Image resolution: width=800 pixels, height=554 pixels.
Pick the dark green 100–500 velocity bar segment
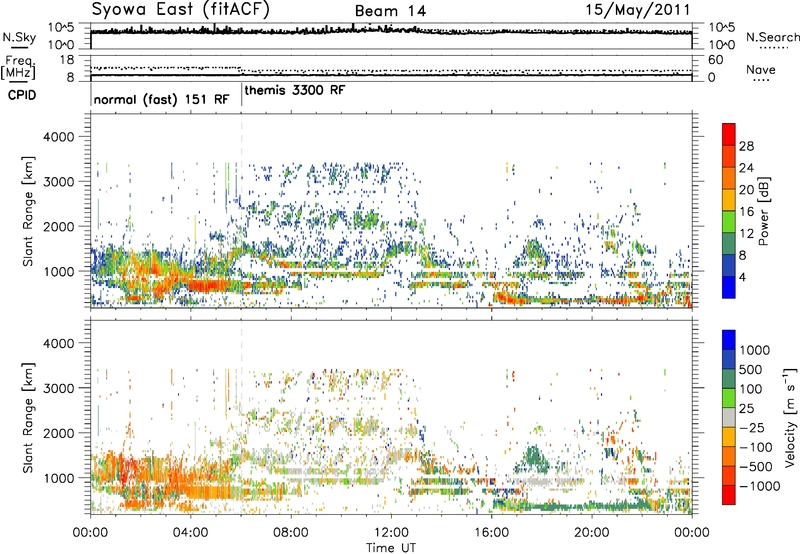click(729, 379)
